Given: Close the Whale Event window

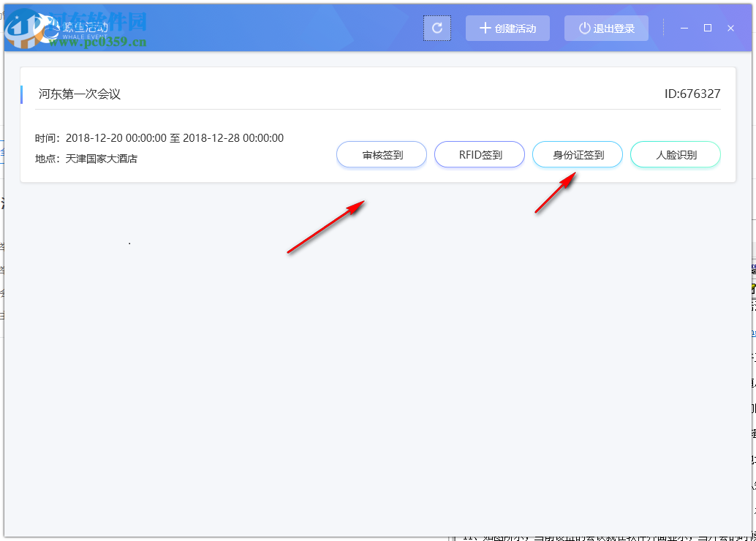Looking at the screenshot, I should click(730, 28).
